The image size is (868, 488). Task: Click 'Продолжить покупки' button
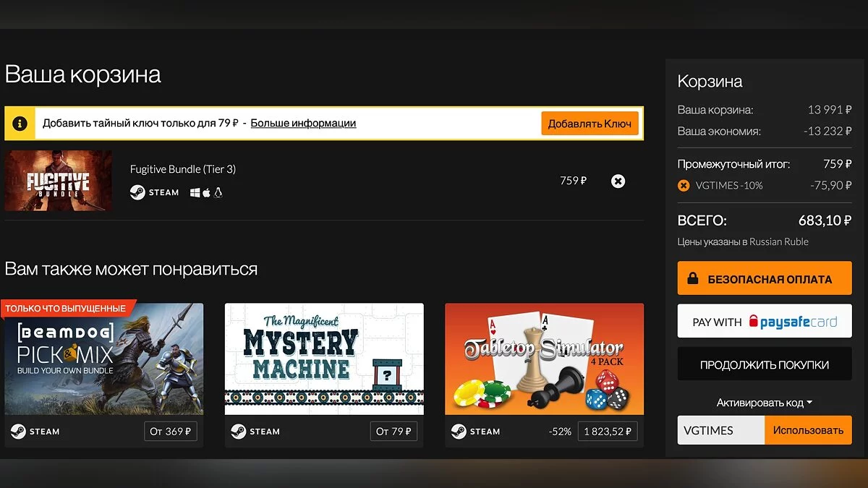(765, 364)
